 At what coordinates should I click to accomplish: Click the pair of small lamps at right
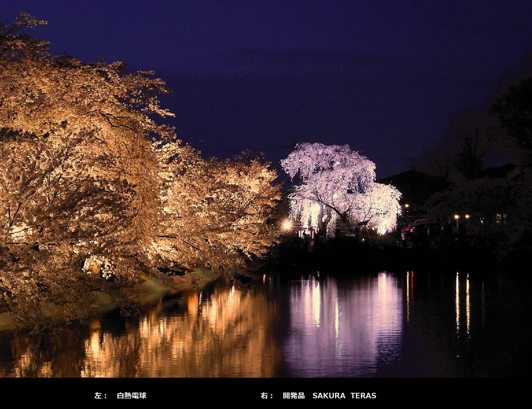pyautogui.click(x=462, y=217)
